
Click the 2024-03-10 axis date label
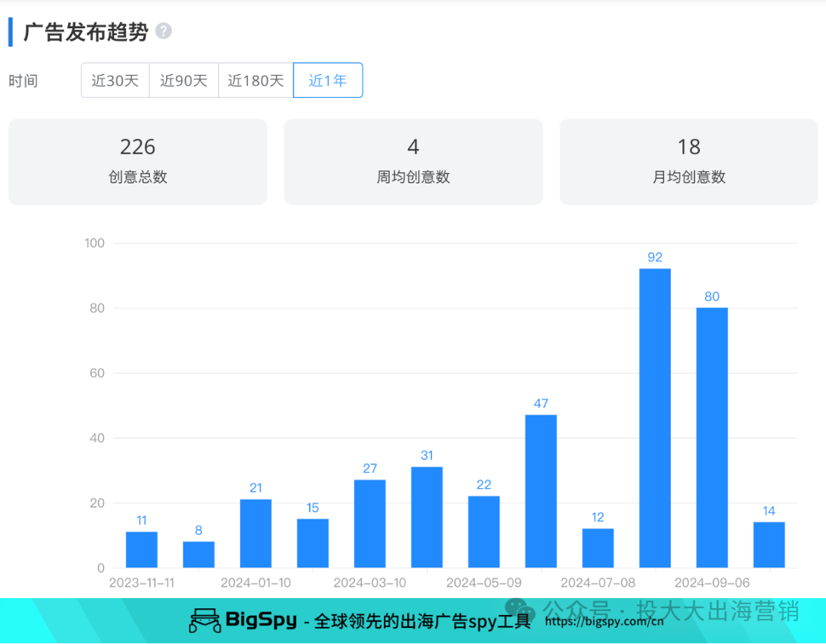click(370, 583)
